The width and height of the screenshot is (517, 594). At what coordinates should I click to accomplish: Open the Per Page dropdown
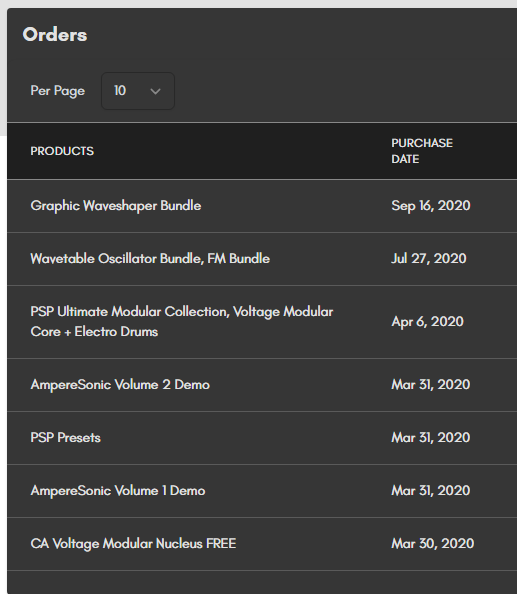tap(138, 91)
